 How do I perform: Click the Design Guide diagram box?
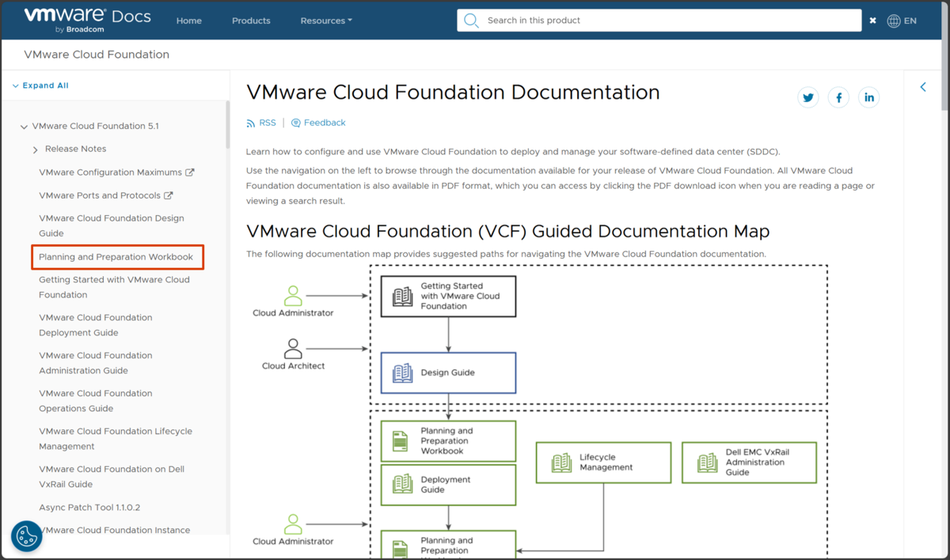pyautogui.click(x=448, y=373)
